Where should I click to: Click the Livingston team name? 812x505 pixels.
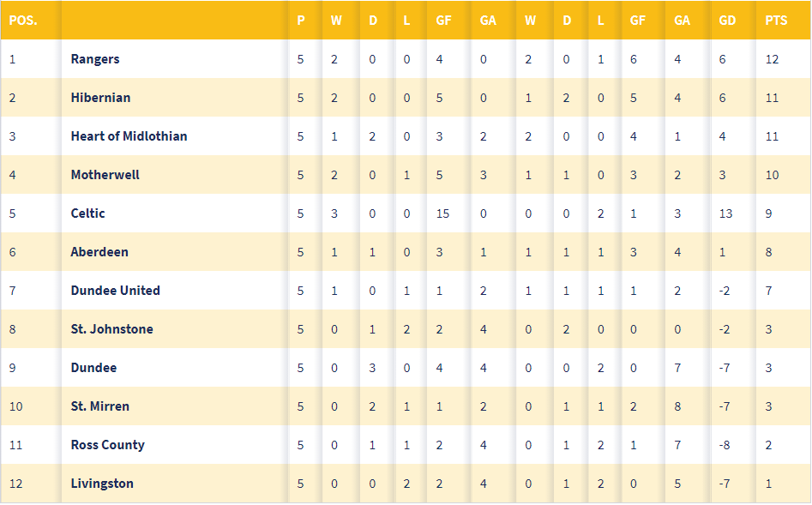click(102, 484)
